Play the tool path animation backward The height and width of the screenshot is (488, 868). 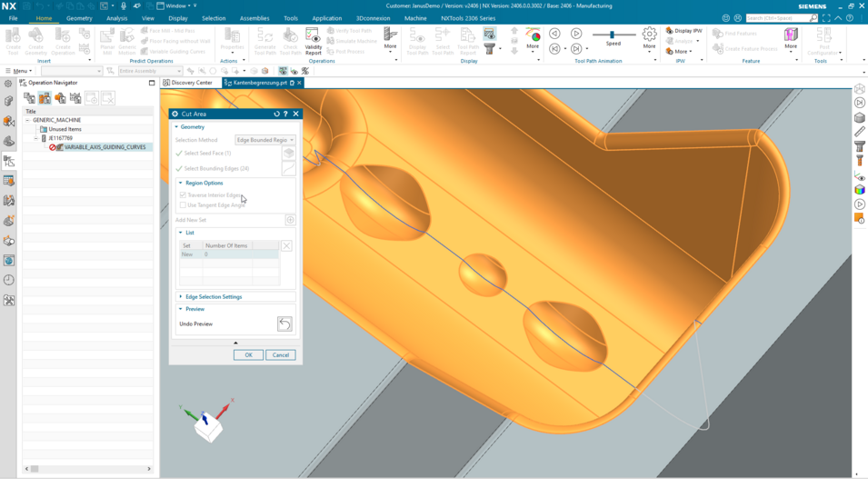point(554,34)
